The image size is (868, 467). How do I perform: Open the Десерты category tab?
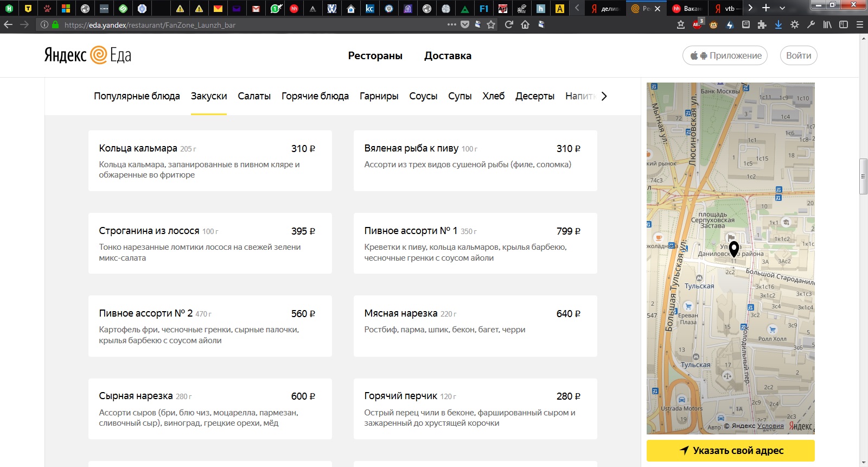[534, 96]
